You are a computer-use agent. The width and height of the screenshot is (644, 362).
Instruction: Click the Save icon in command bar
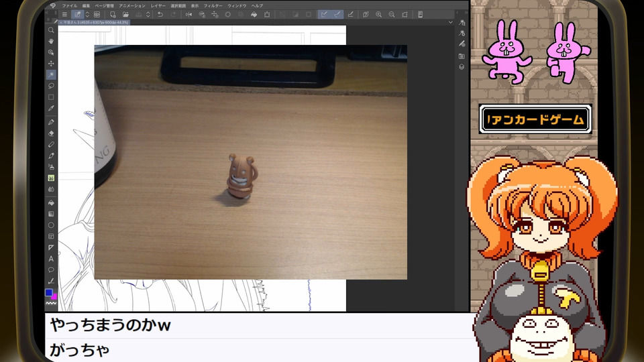pos(139,14)
